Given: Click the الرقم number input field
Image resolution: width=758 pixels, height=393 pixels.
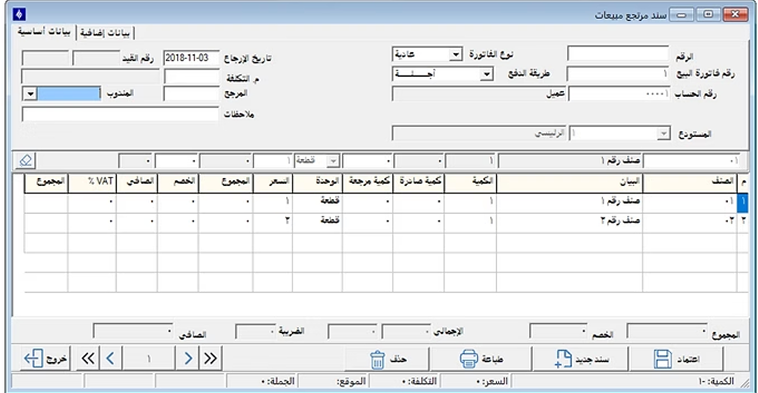Looking at the screenshot, I should click(x=618, y=54).
